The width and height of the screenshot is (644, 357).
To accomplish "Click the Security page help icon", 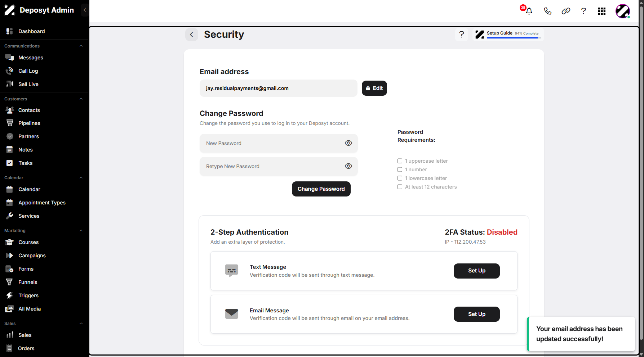I will click(x=462, y=35).
